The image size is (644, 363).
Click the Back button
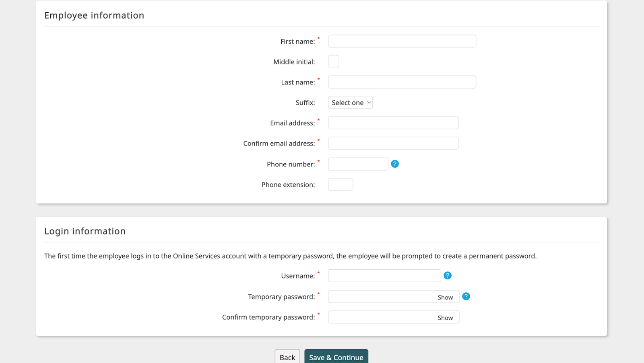coord(287,357)
